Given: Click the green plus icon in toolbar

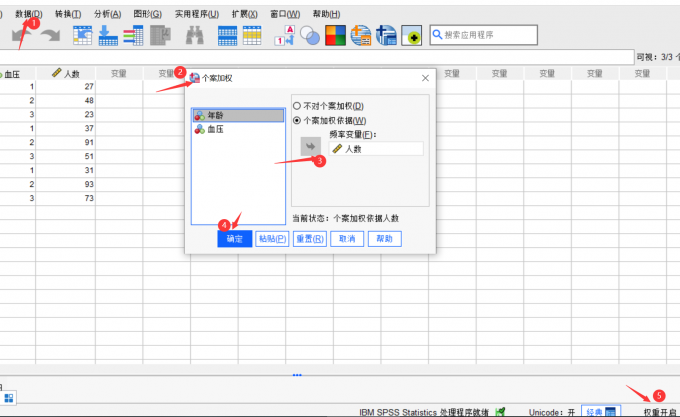Looking at the screenshot, I should coord(412,36).
